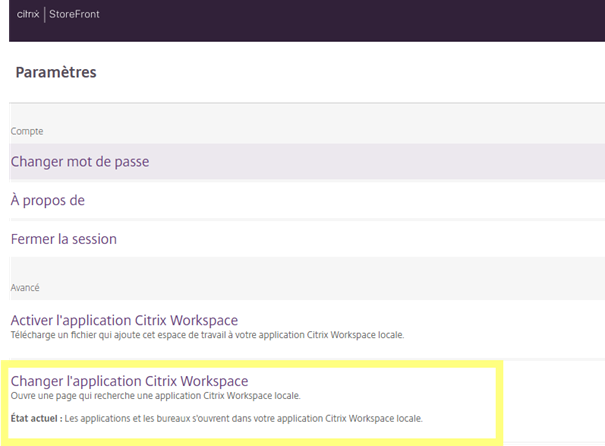The width and height of the screenshot is (605, 446).
Task: Click the text starting 'Télécharge un fichier'
Action: coord(207,335)
